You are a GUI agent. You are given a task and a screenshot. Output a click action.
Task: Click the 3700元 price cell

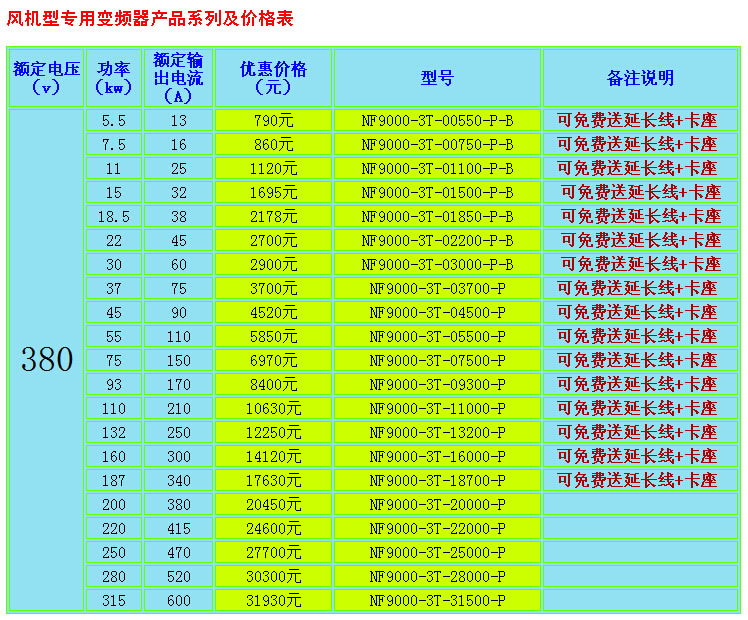(273, 288)
